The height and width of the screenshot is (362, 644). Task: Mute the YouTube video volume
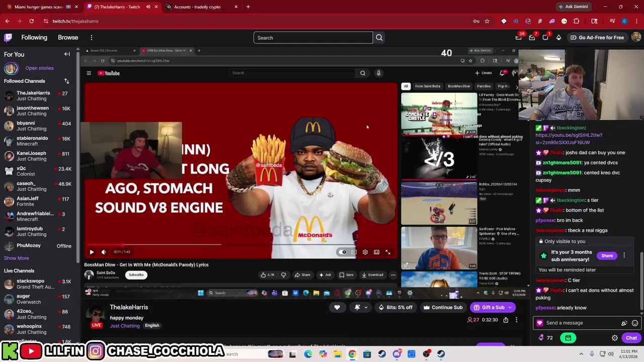coord(104,252)
